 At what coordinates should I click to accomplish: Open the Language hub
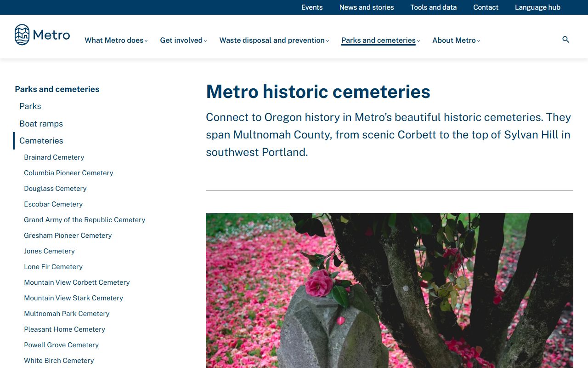(x=537, y=7)
